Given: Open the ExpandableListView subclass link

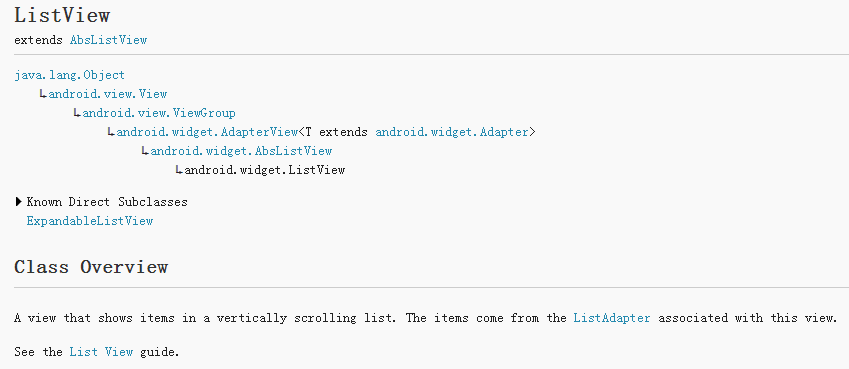Looking at the screenshot, I should pyautogui.click(x=90, y=221).
